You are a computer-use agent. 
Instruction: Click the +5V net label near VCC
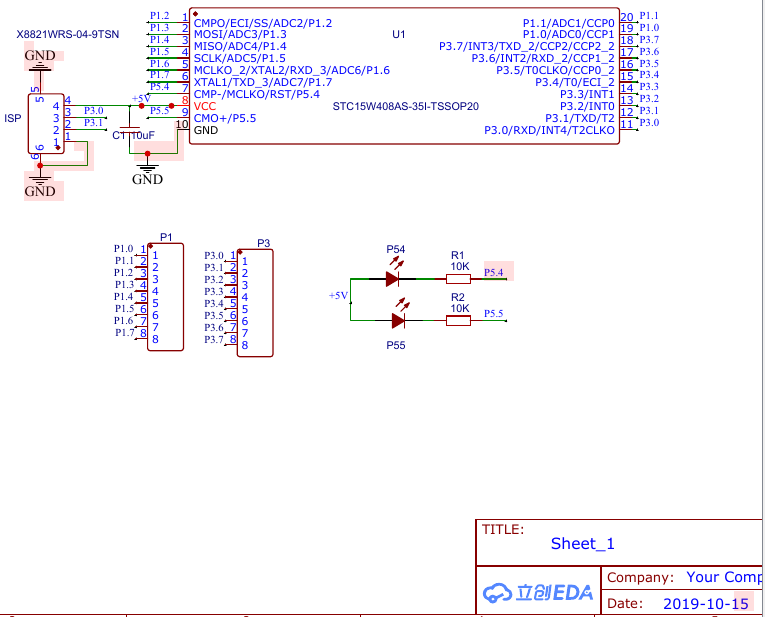coord(141,99)
